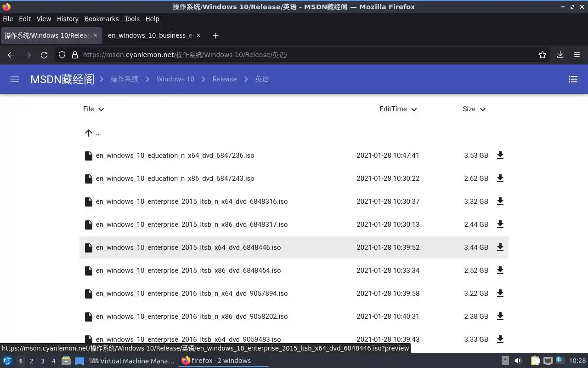
Task: Click size value 2.62 GB
Action: click(476, 178)
